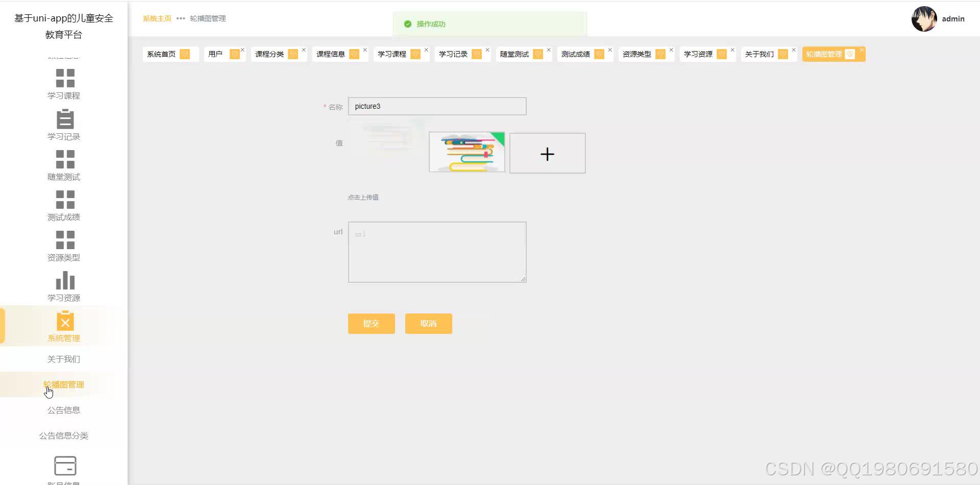The width and height of the screenshot is (980, 485).
Task: Close the 课程信息 tab
Action: coord(365,50)
